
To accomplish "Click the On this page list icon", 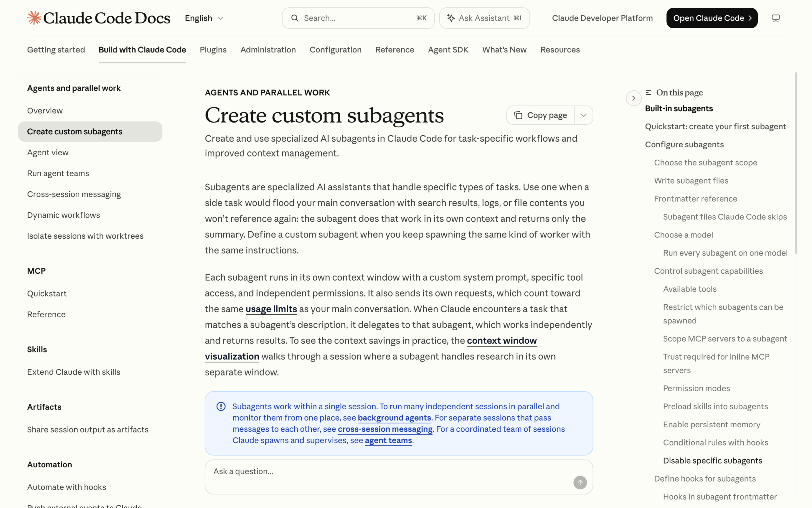I will [x=648, y=92].
